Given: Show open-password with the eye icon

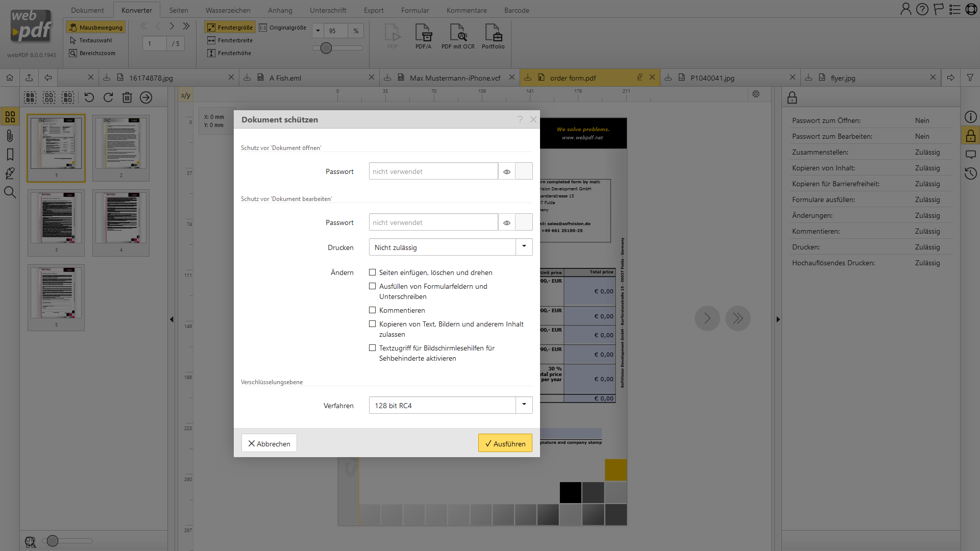Looking at the screenshot, I should (x=507, y=172).
